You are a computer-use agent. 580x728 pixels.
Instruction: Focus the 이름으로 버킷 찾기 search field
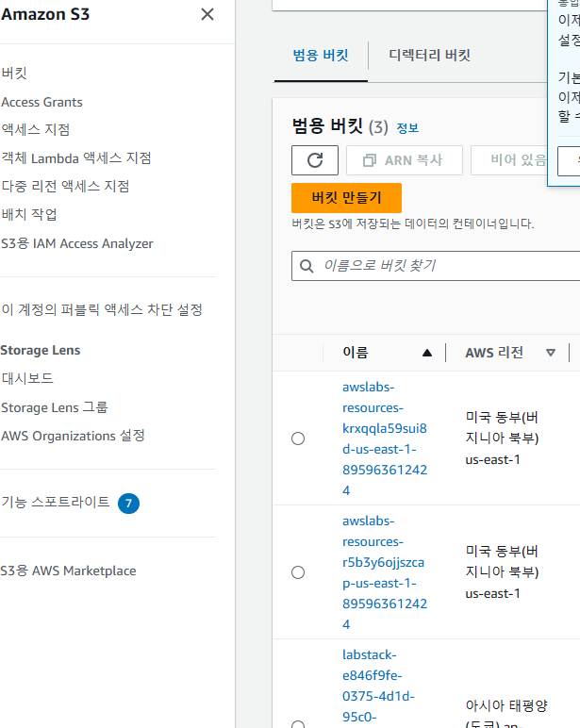tap(436, 266)
